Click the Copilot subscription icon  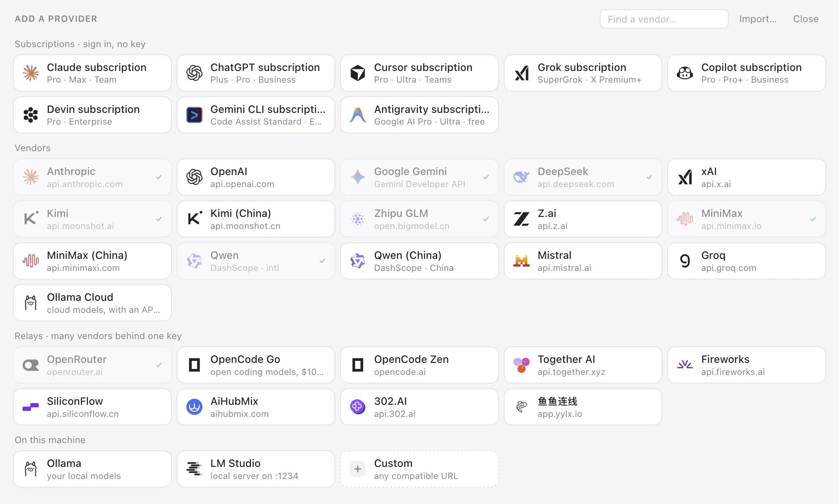tap(685, 73)
